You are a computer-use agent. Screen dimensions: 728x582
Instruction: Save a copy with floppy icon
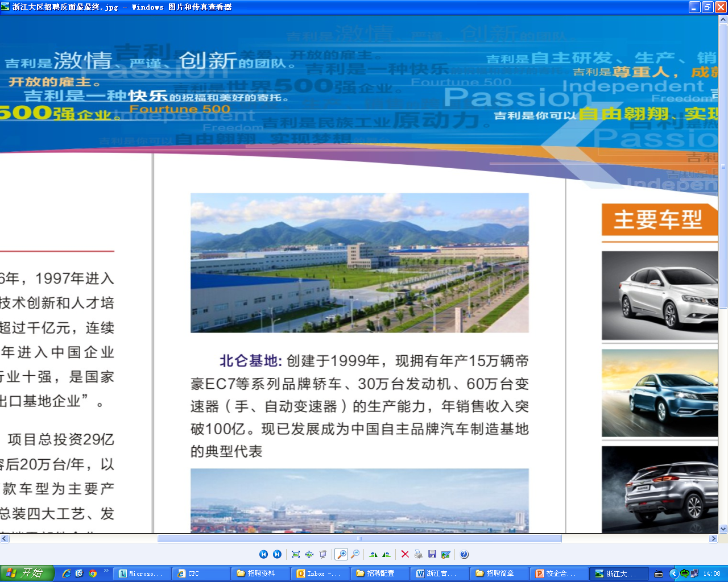432,554
